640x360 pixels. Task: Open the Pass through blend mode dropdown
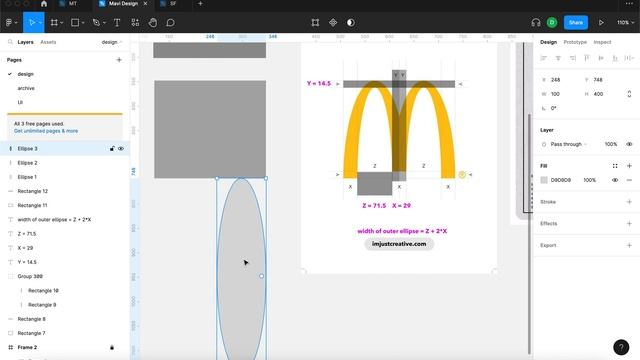(x=569, y=144)
